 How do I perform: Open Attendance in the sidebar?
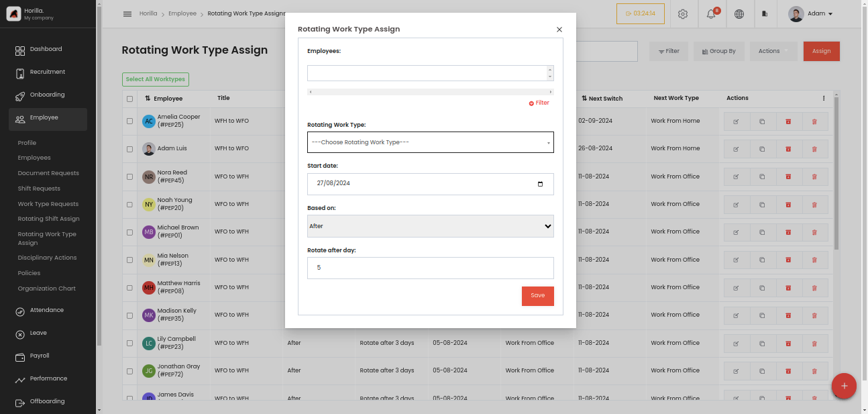pyautogui.click(x=47, y=311)
